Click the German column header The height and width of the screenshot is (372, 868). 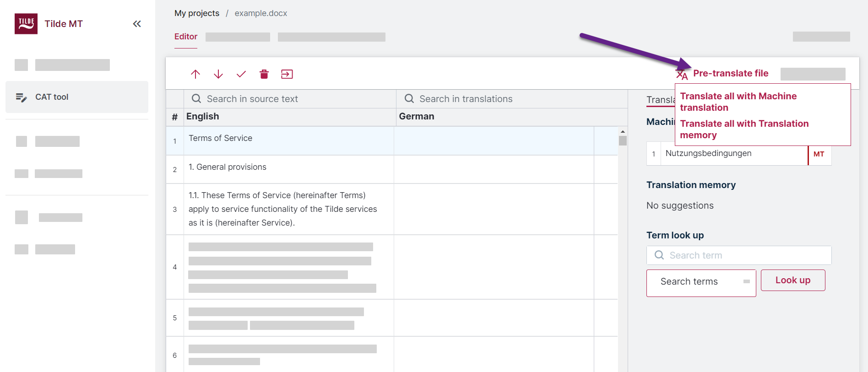417,116
